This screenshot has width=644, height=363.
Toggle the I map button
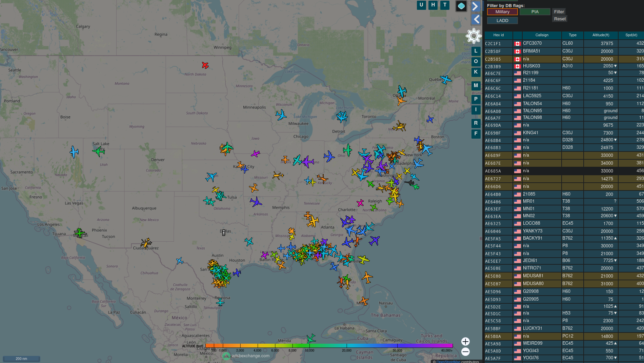(x=476, y=110)
